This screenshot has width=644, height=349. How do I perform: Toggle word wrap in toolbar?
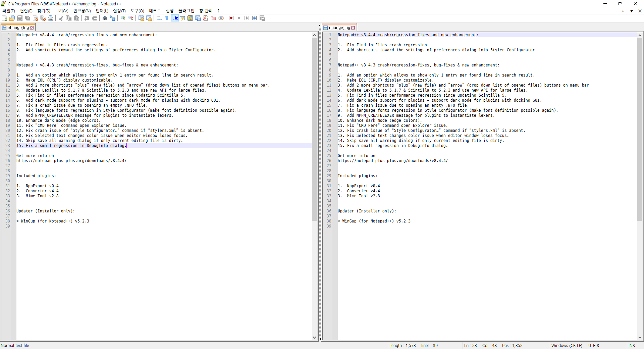coord(159,18)
